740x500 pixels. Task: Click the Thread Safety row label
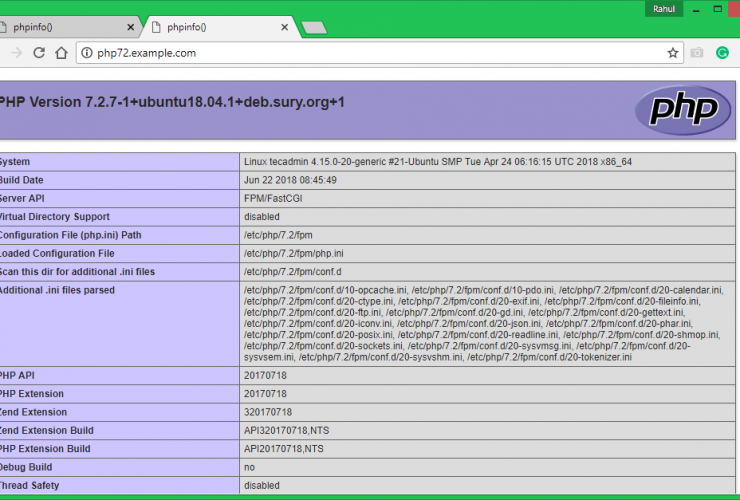pyautogui.click(x=29, y=486)
